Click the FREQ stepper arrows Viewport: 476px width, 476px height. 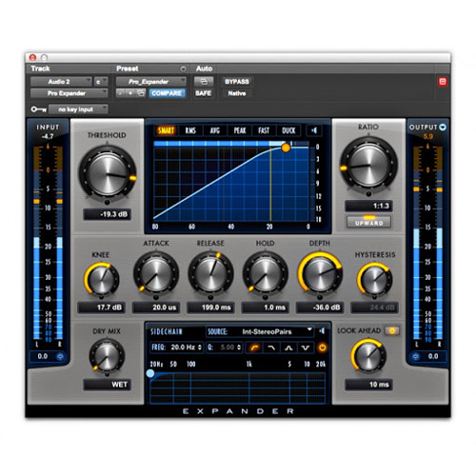coord(200,347)
